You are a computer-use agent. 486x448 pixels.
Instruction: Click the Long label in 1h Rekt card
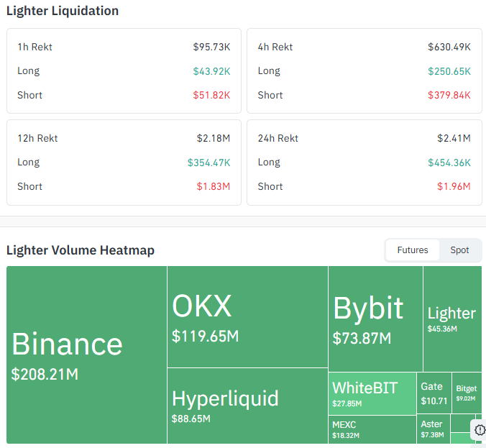pos(29,71)
